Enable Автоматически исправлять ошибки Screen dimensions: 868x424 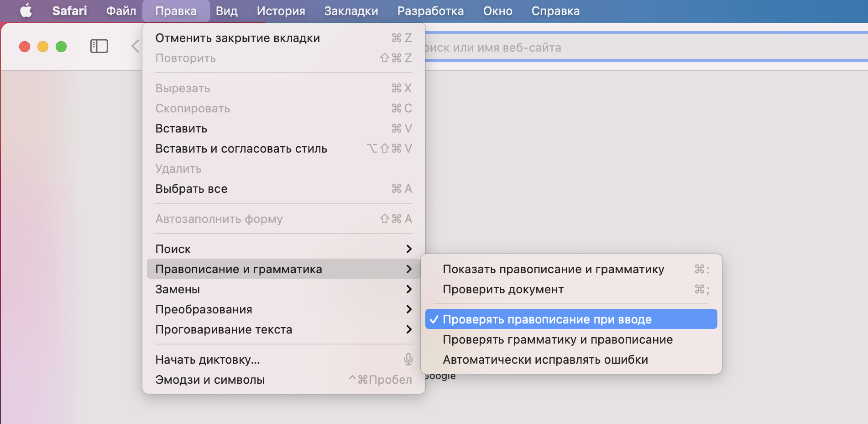pos(571,360)
